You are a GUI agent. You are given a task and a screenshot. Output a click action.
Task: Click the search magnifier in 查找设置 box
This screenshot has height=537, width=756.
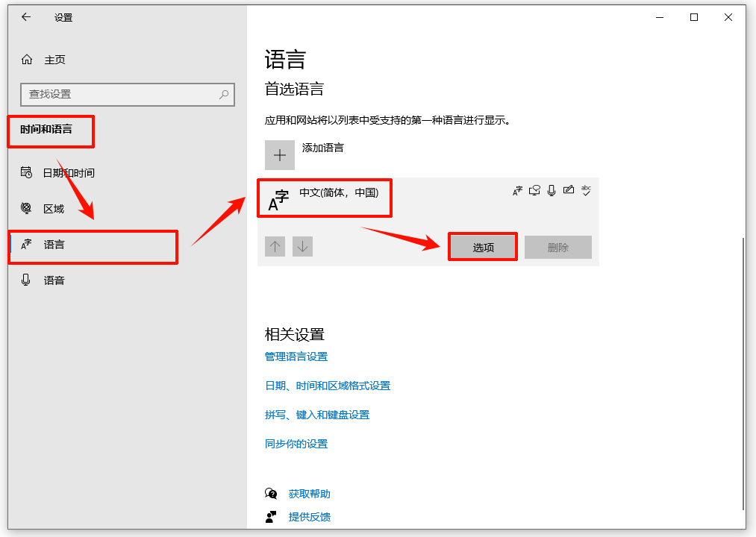224,95
